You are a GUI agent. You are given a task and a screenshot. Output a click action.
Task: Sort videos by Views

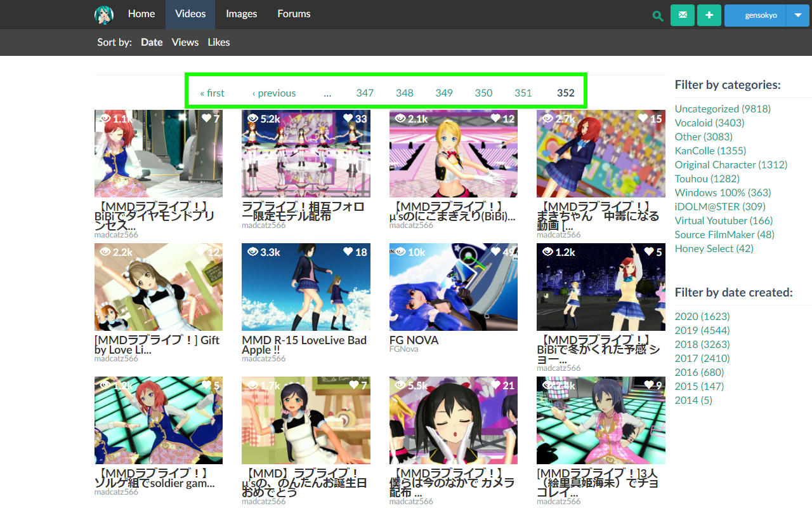point(185,43)
